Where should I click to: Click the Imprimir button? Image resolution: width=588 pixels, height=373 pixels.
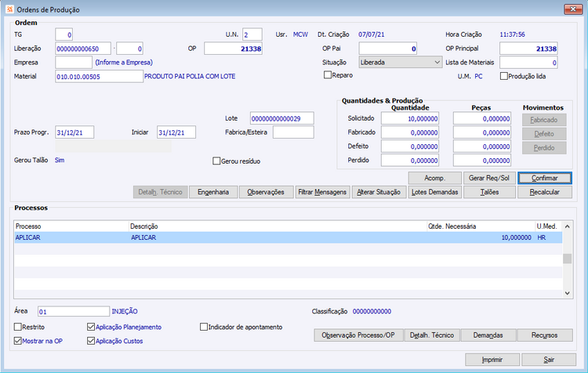point(492,360)
